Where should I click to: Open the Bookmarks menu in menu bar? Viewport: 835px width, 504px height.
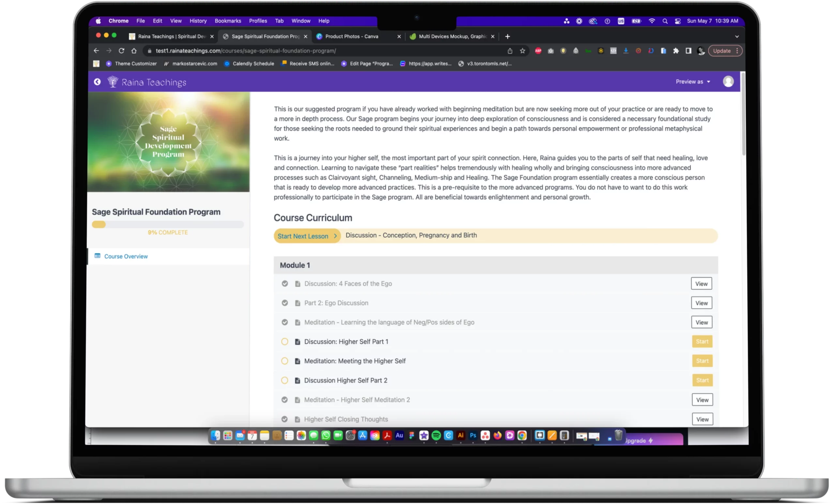(x=228, y=21)
